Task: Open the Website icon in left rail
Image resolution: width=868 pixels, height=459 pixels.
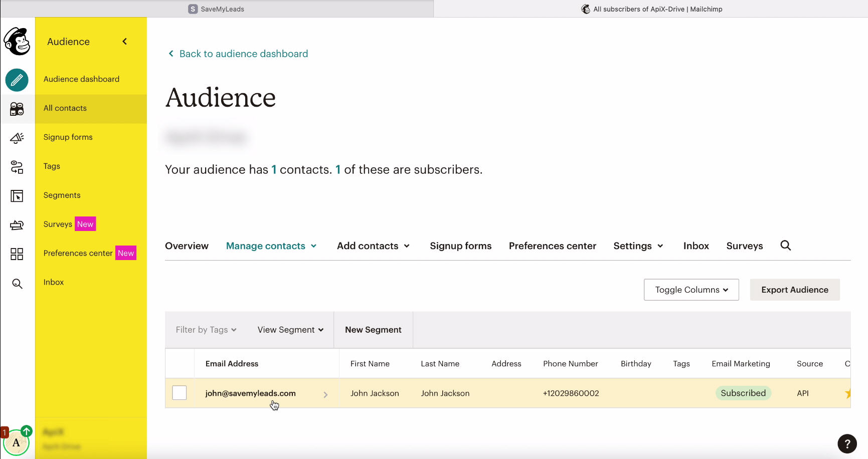Action: 17,196
